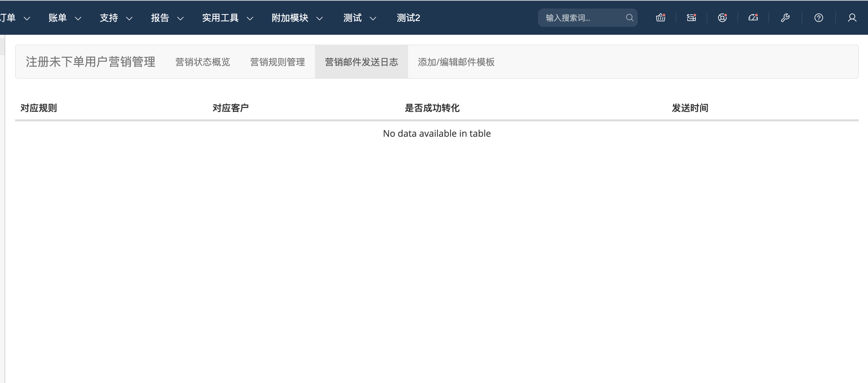Open the user account profile icon

852,17
